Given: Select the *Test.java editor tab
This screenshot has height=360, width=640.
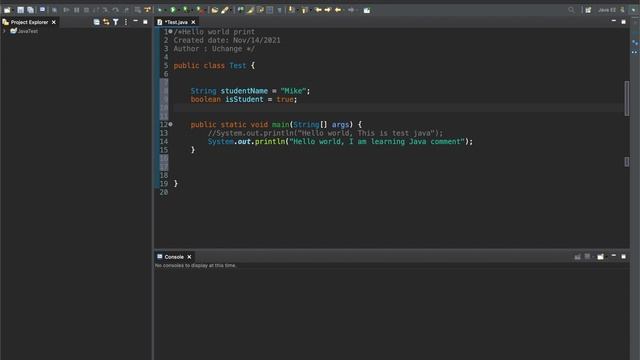Looking at the screenshot, I should [x=176, y=22].
